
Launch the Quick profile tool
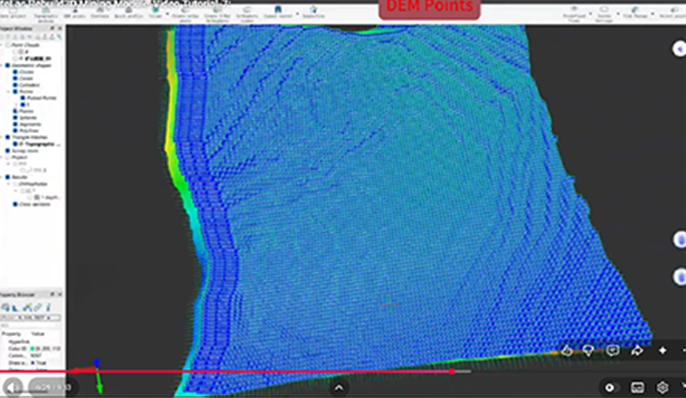point(129,13)
